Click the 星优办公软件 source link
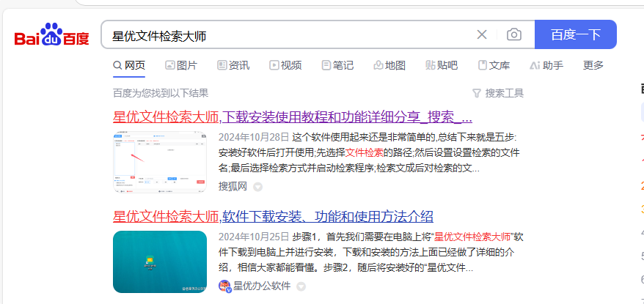644x304 pixels. pos(262,286)
